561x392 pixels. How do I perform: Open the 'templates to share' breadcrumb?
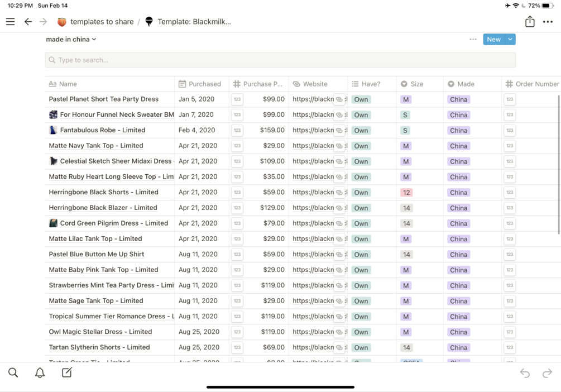102,22
